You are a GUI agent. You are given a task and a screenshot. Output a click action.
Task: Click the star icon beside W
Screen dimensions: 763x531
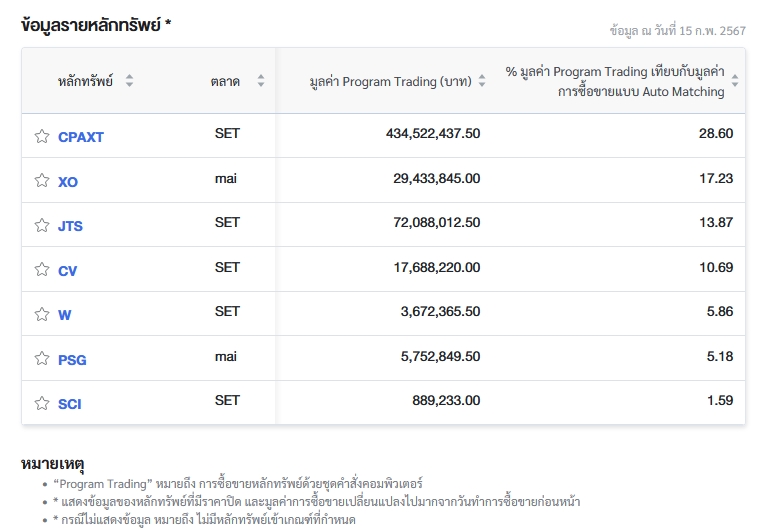coord(42,314)
